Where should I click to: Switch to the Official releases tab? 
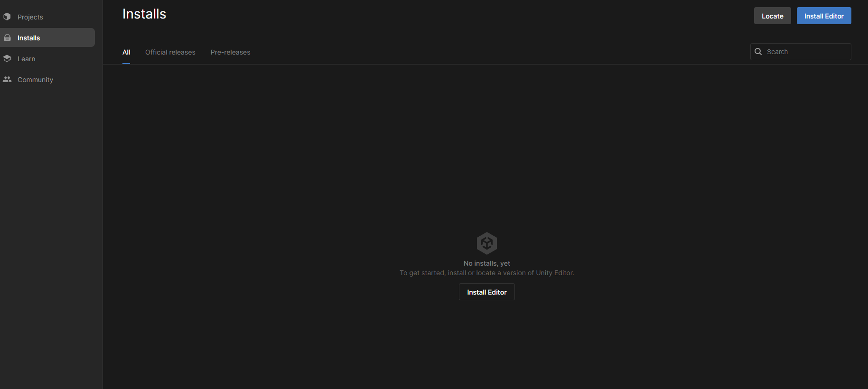(170, 52)
